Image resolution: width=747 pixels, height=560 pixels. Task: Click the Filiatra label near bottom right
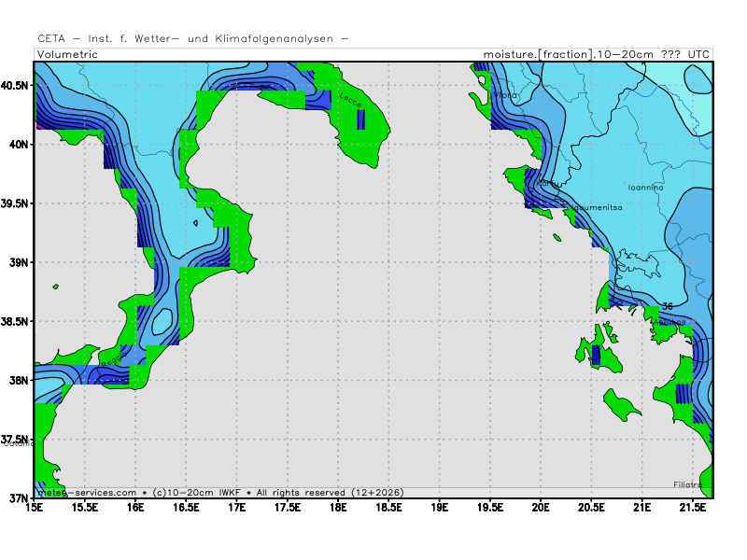coord(689,484)
